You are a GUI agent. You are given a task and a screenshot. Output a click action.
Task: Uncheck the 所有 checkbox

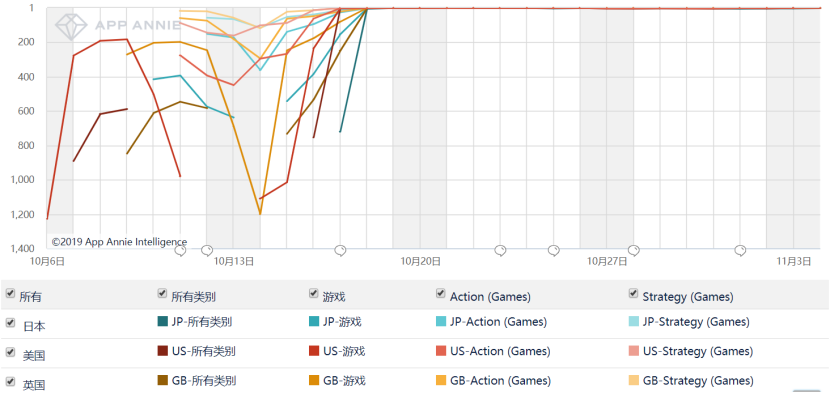pos(10,294)
